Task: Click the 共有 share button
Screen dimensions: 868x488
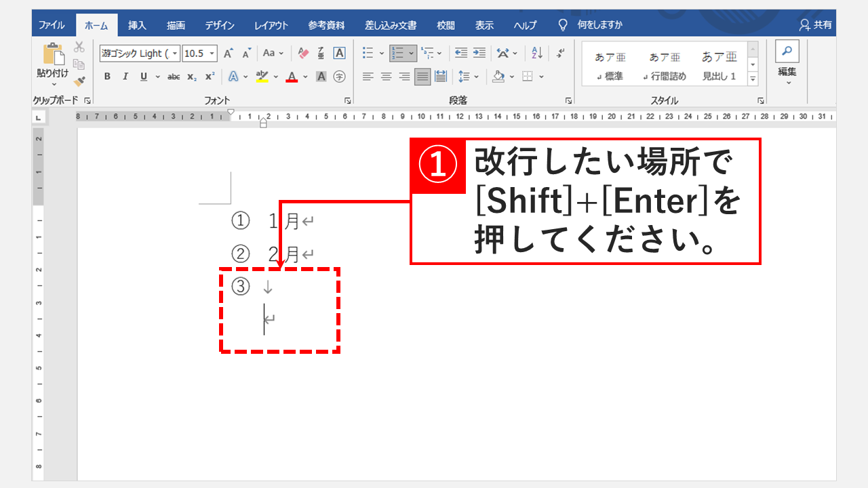Action: click(816, 25)
